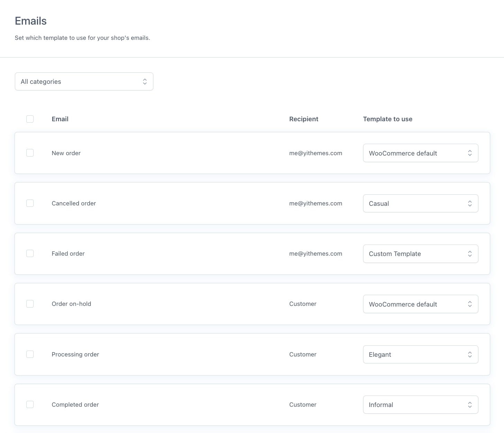Click the New order recipient email address

315,153
